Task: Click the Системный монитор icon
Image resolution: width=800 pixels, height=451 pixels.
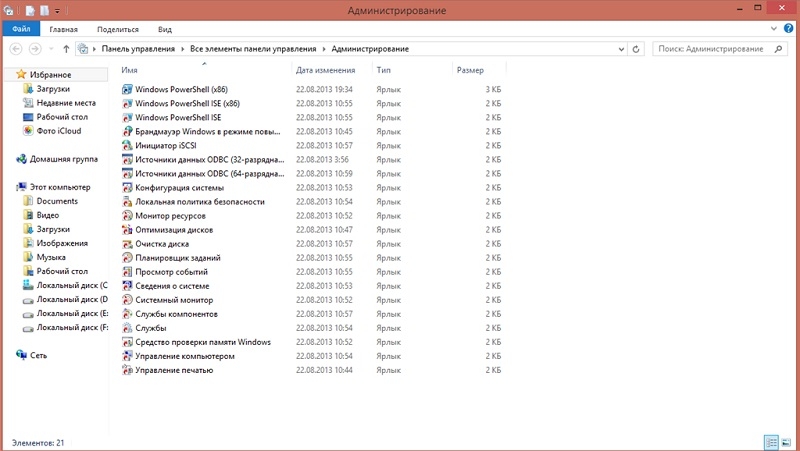Action: 127,300
